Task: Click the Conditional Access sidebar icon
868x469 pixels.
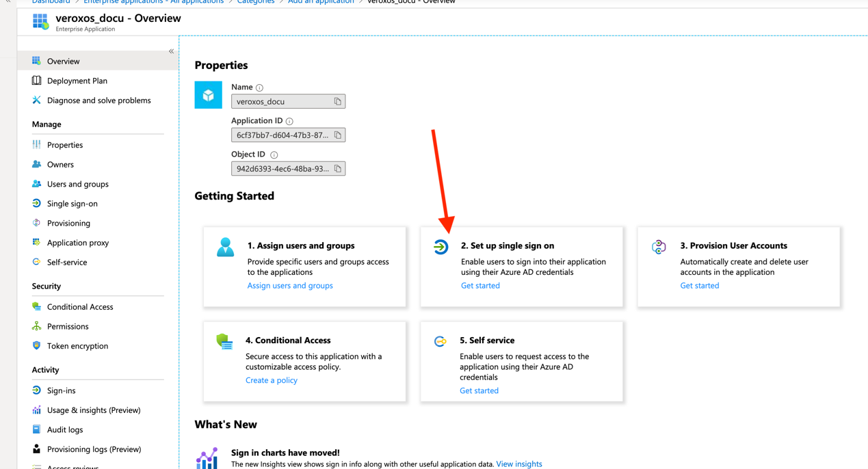Action: 37,307
